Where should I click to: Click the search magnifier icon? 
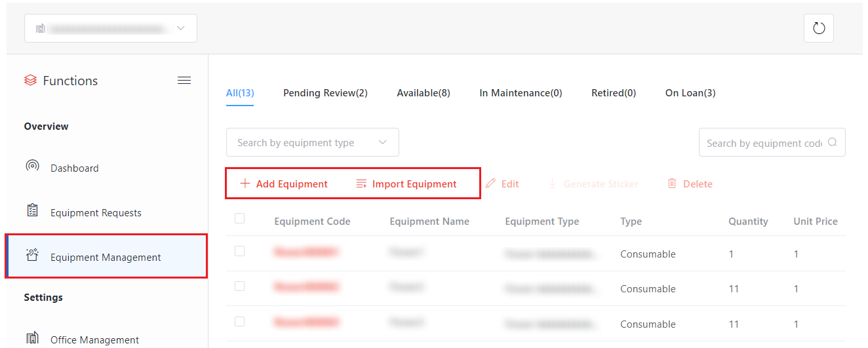[x=832, y=142]
